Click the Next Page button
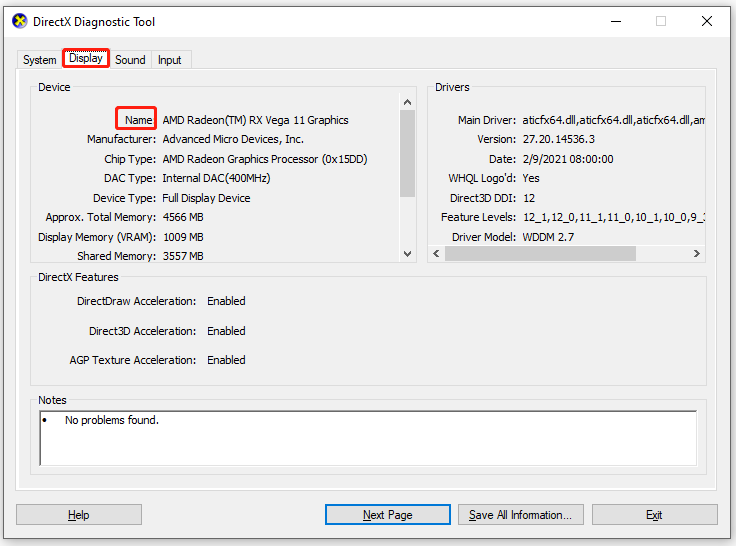Screen dimensions: 736x546 coord(388,515)
